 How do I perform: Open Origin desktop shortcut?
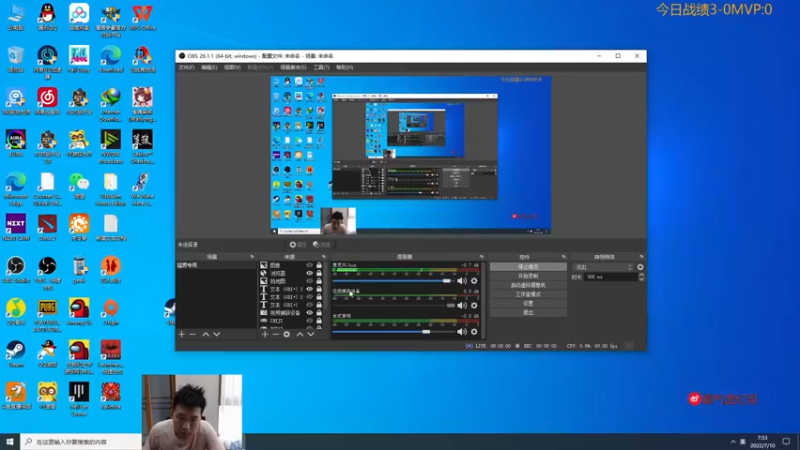tap(111, 312)
